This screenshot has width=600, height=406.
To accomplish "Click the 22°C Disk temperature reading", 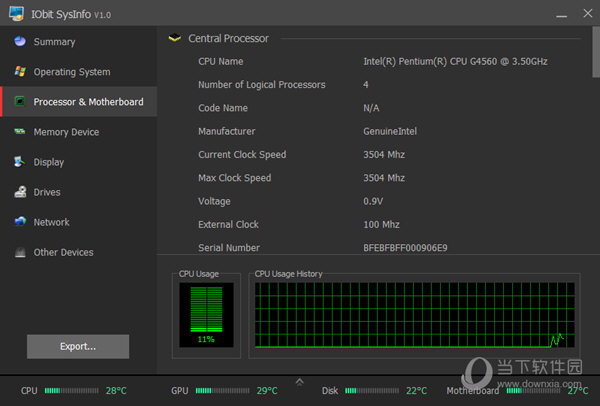I will pyautogui.click(x=416, y=391).
